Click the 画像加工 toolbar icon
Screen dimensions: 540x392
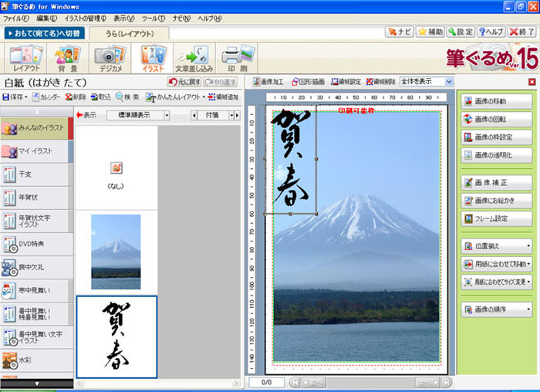[x=269, y=81]
